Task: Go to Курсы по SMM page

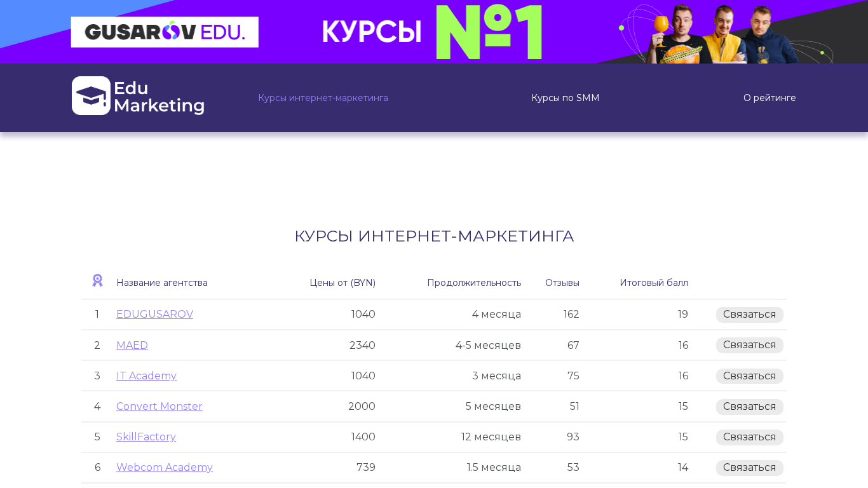Action: (566, 98)
